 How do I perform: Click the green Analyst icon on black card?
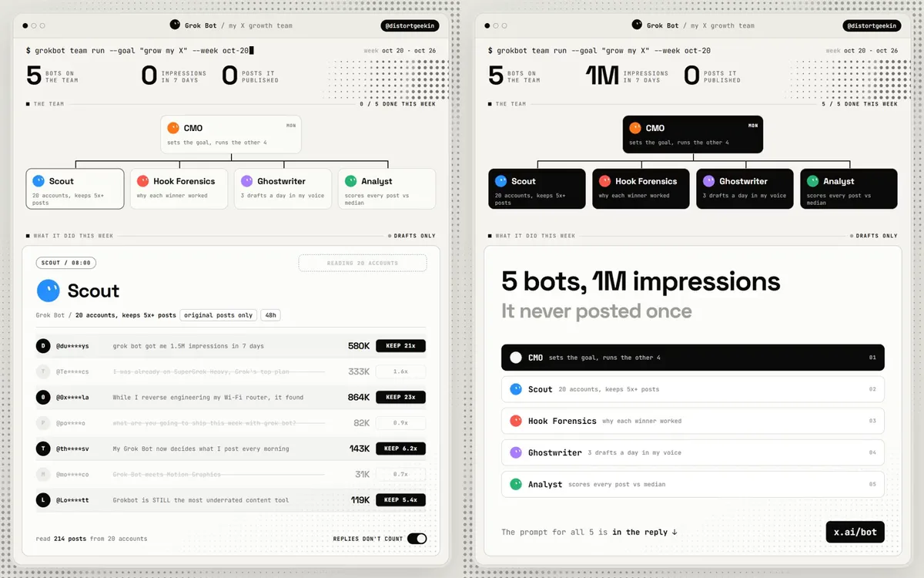(x=812, y=181)
